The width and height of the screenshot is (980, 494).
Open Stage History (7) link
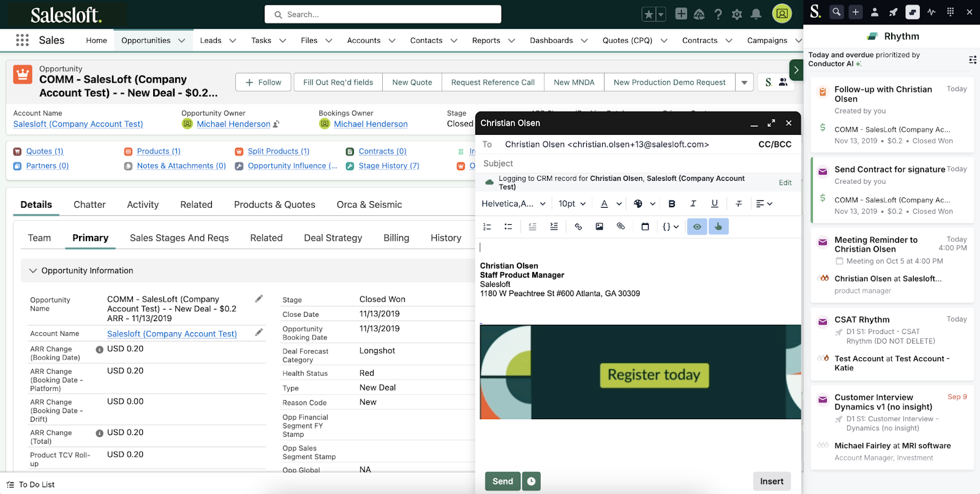[389, 165]
